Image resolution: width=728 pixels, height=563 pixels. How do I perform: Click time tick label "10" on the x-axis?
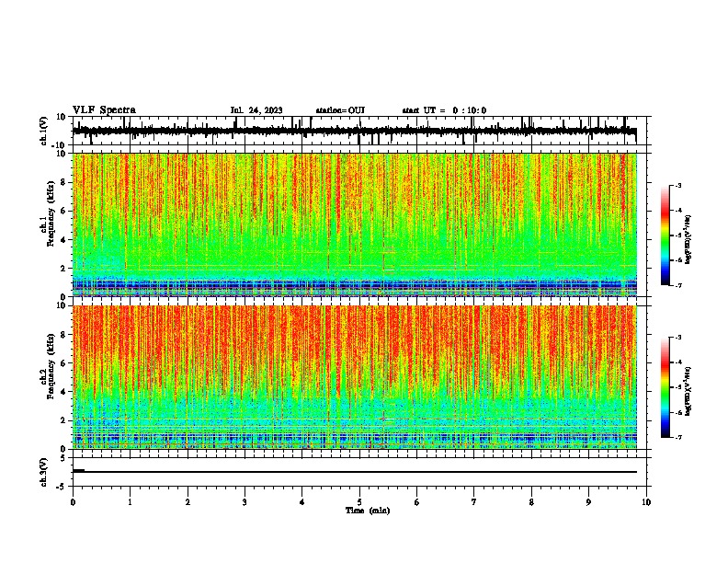point(646,502)
